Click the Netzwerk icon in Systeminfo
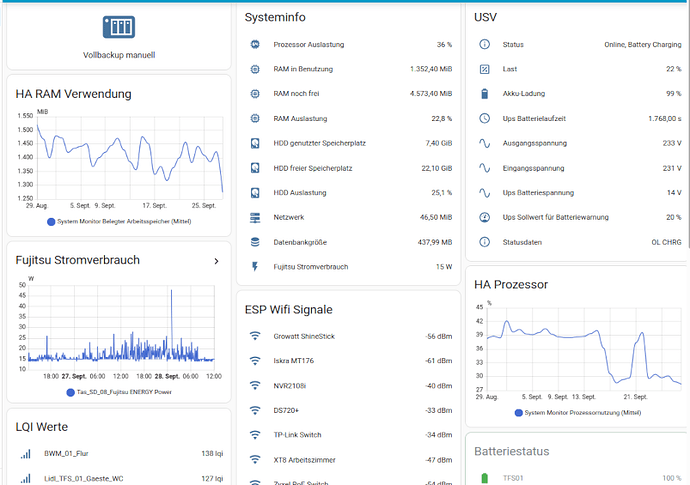Image resolution: width=690 pixels, height=485 pixels. (x=255, y=217)
